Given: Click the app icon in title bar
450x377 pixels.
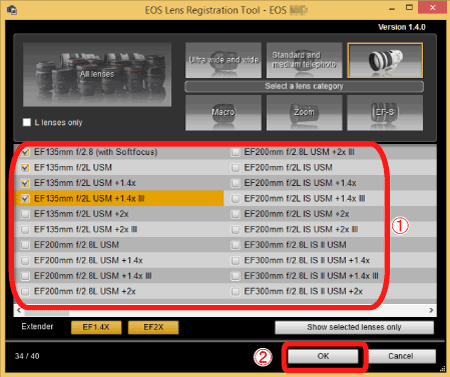Looking at the screenshot, I should [12, 10].
